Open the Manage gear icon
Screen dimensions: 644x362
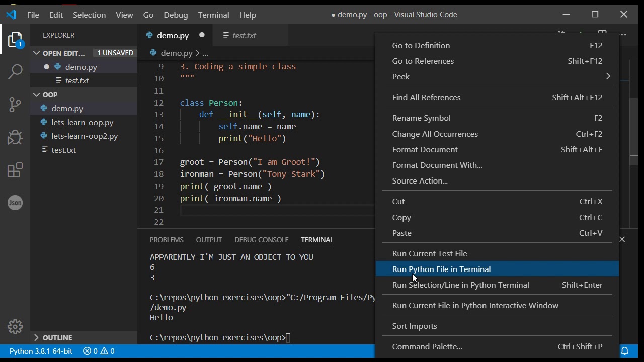(x=15, y=327)
